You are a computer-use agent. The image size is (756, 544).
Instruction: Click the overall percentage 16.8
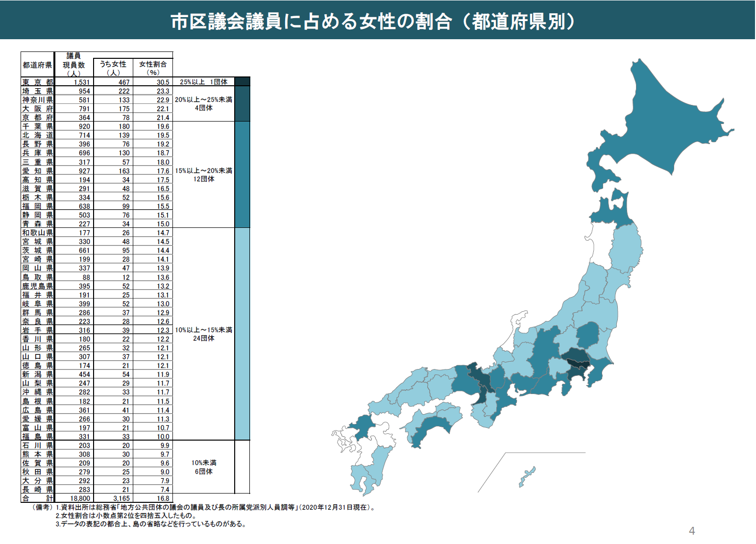tap(163, 498)
